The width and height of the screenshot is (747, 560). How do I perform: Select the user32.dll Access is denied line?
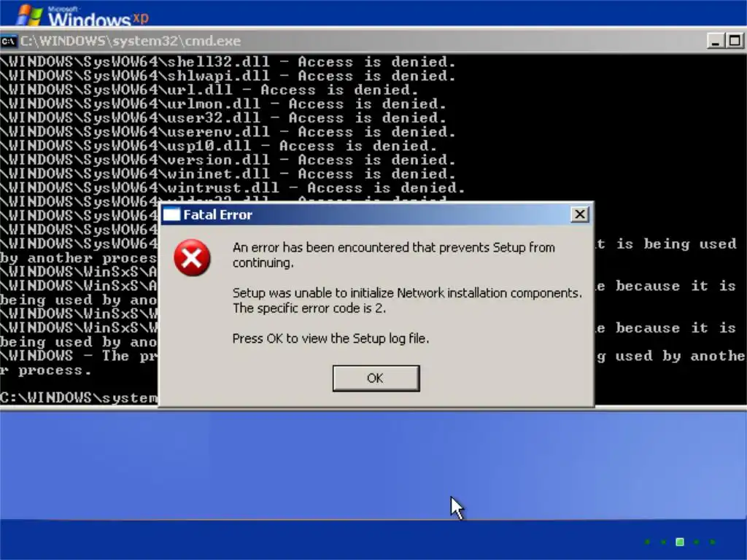(223, 118)
